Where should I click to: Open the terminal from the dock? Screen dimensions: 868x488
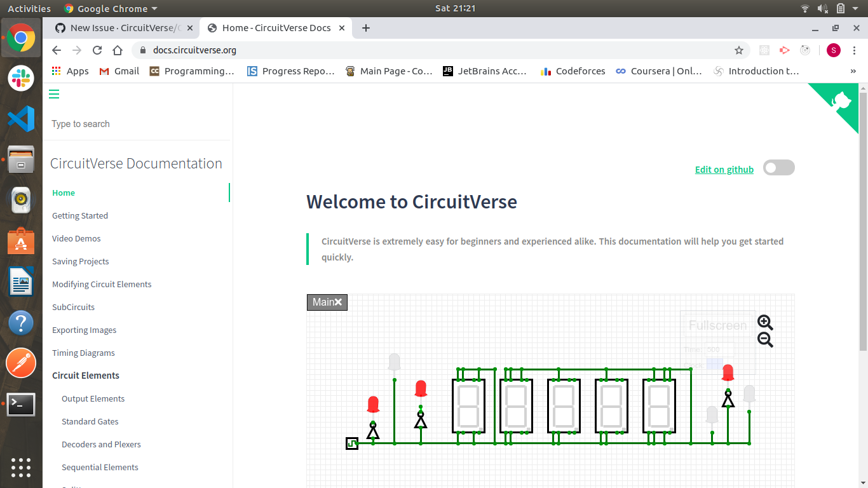[x=21, y=404]
